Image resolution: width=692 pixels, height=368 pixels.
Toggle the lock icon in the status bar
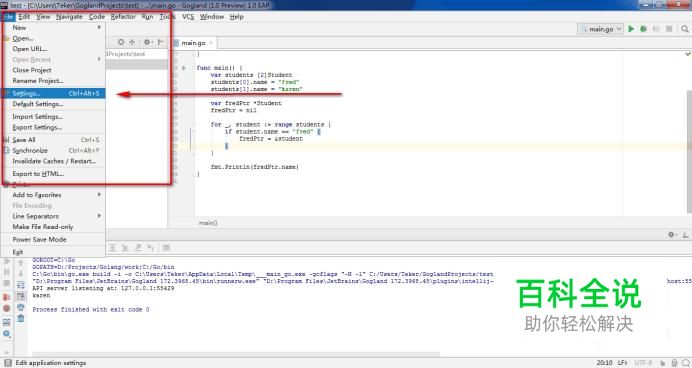pyautogui.click(x=662, y=363)
